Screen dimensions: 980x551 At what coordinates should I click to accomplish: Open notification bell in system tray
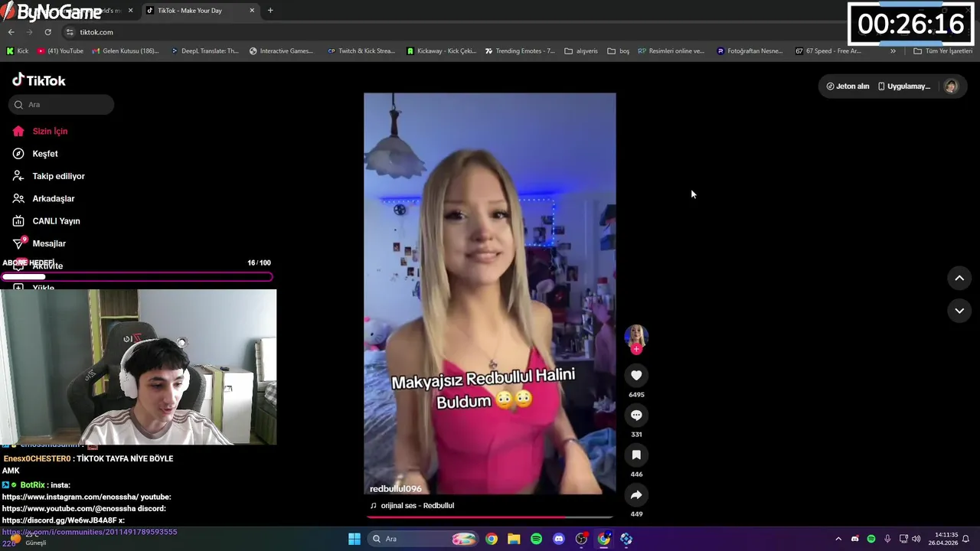click(x=966, y=539)
